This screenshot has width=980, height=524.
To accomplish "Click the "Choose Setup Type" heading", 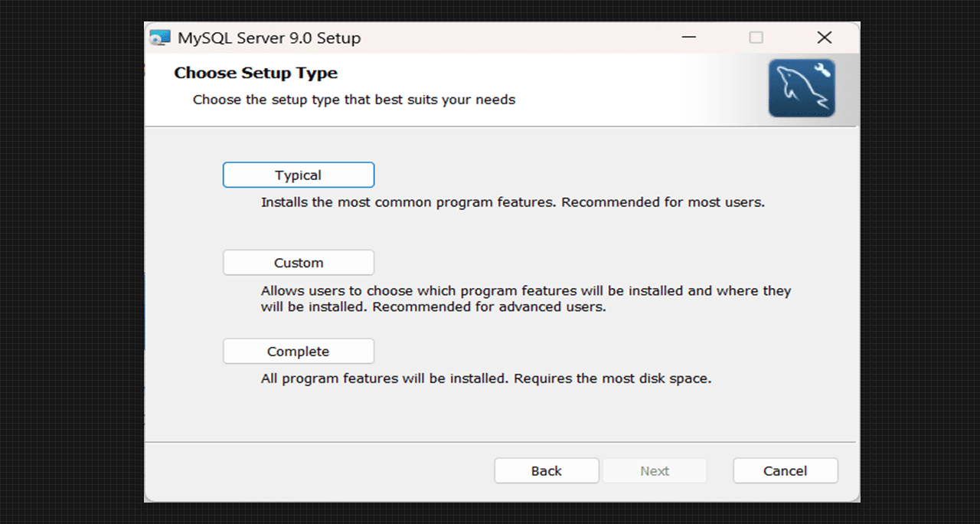I will point(256,73).
